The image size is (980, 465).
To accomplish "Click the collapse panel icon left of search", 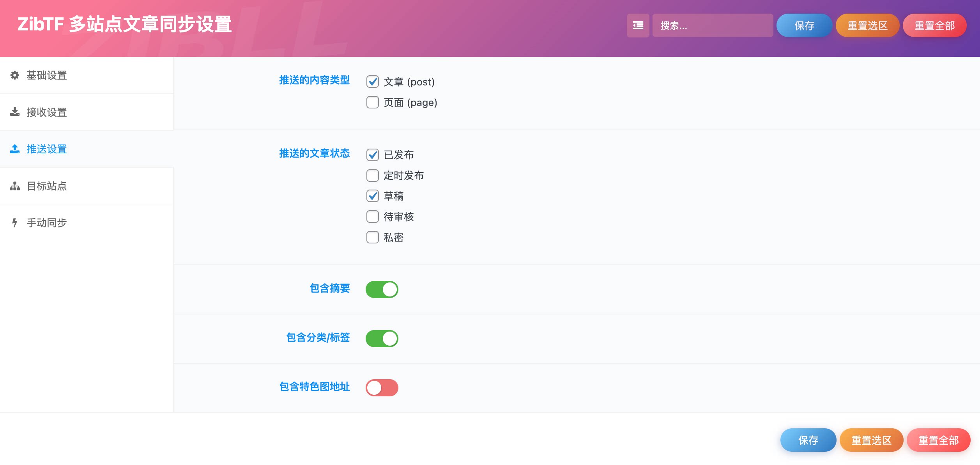I will [x=638, y=25].
